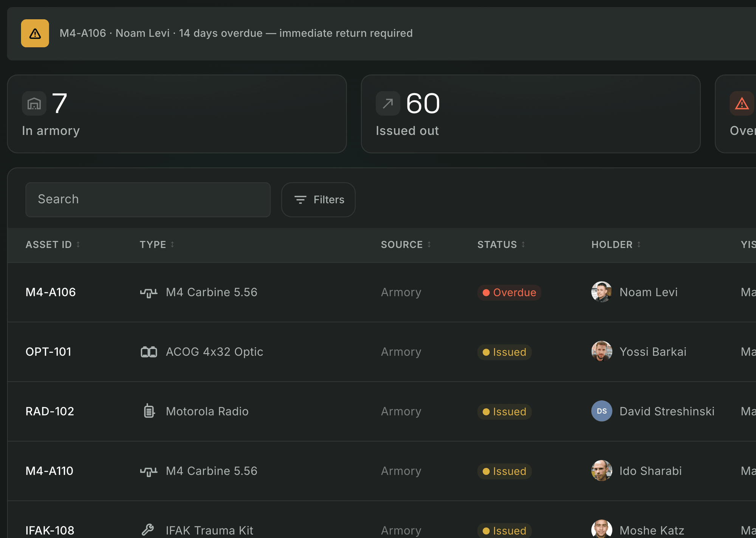
Task: Click the DS initials avatar
Action: [601, 411]
